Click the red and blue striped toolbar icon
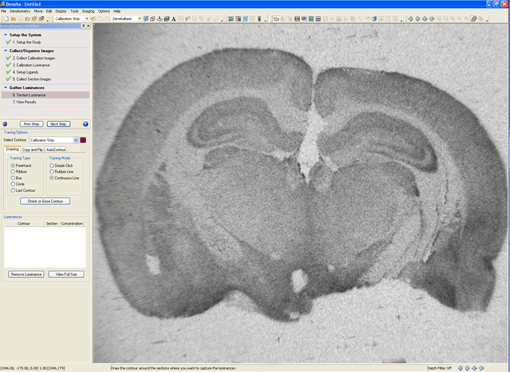Image resolution: width=510 pixels, height=372 pixels. pyautogui.click(x=318, y=19)
